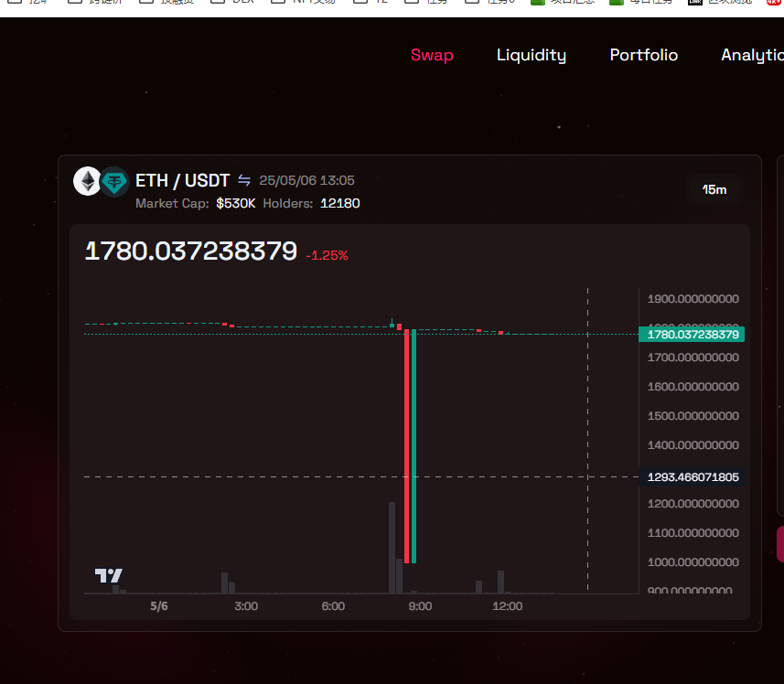Click the 1400.000000000 axis label
Viewport: 784px width, 684px height.
(693, 445)
